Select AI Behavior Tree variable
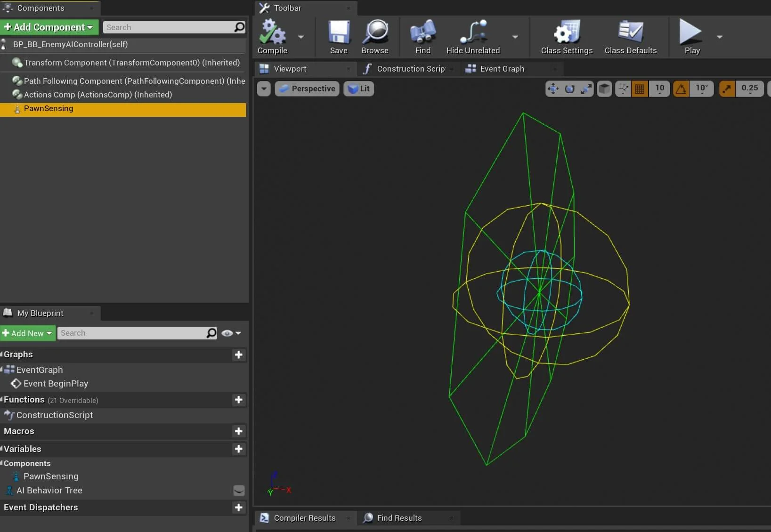 pyautogui.click(x=49, y=491)
